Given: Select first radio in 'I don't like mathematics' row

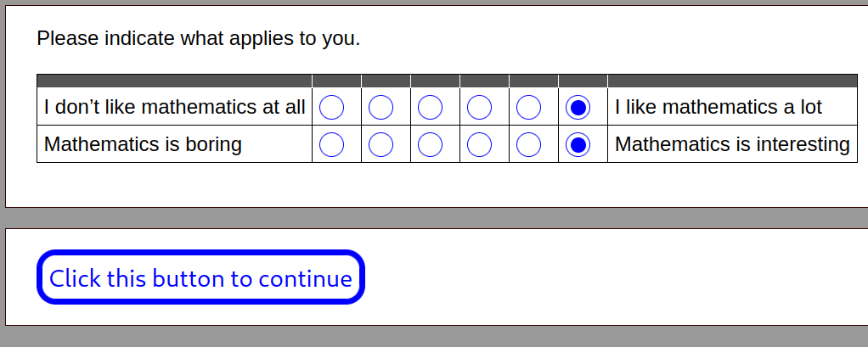Looking at the screenshot, I should [331, 107].
